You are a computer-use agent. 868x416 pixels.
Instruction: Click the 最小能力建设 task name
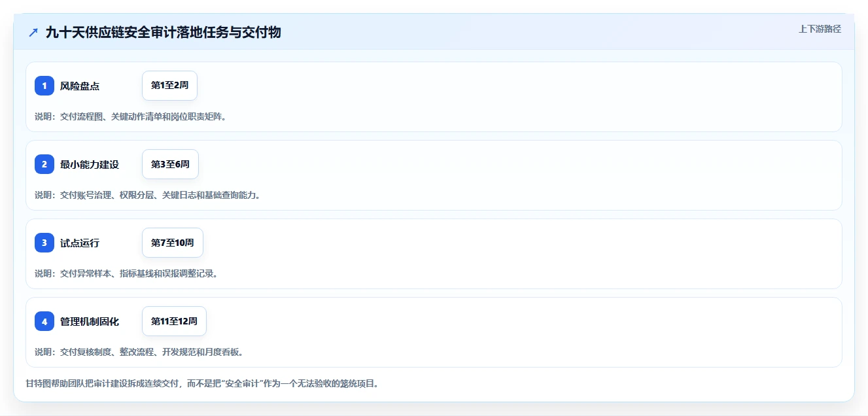point(90,164)
